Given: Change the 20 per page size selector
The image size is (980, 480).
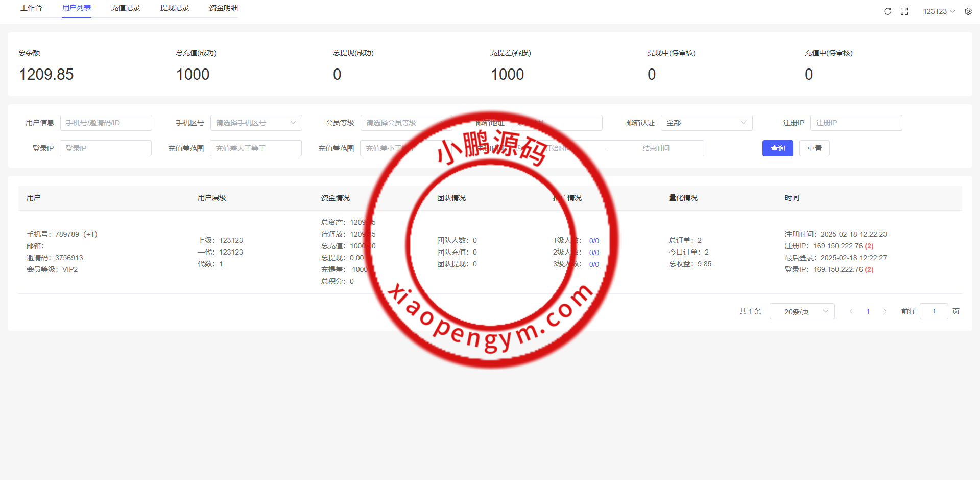Looking at the screenshot, I should tap(802, 311).
